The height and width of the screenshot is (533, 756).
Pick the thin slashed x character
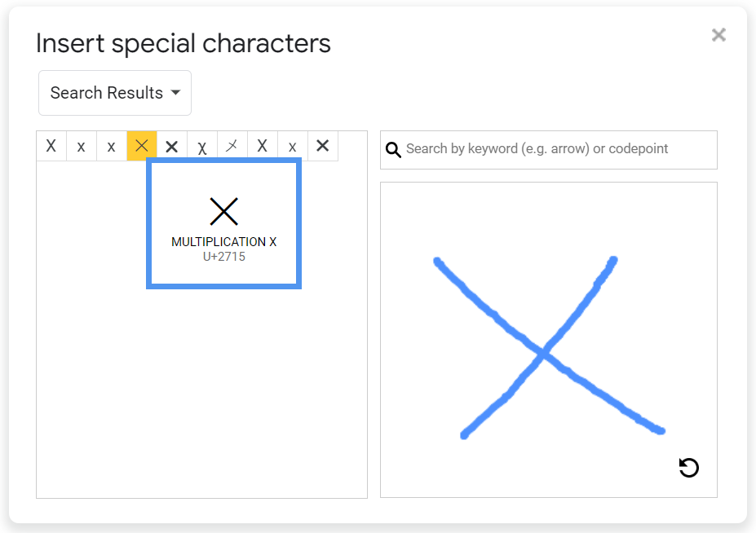(x=232, y=147)
